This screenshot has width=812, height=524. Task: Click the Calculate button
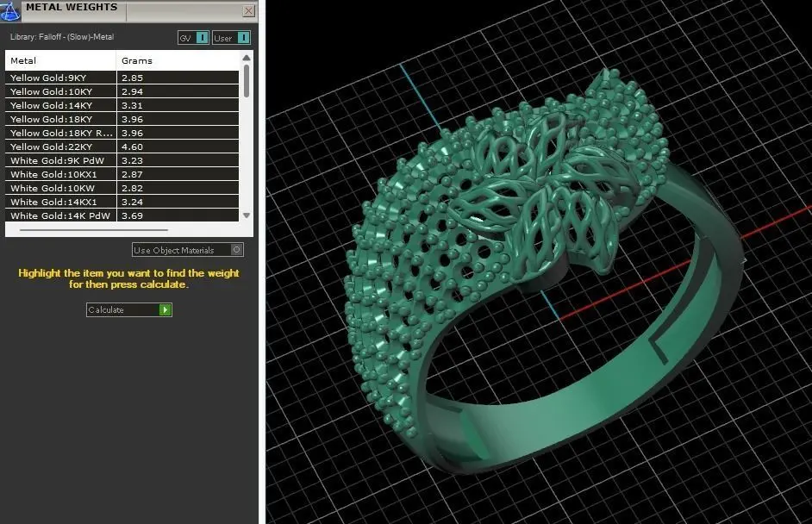pyautogui.click(x=129, y=309)
